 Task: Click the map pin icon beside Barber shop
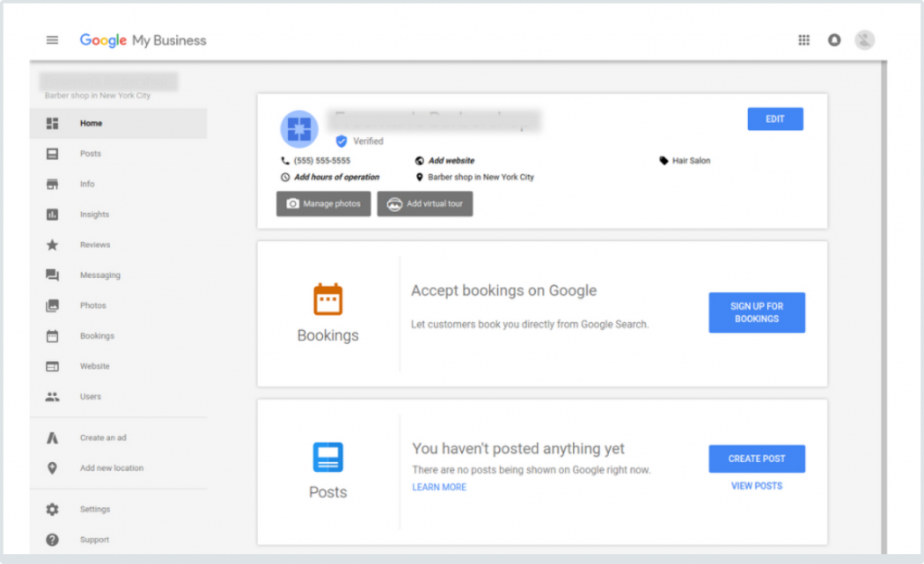(x=420, y=177)
